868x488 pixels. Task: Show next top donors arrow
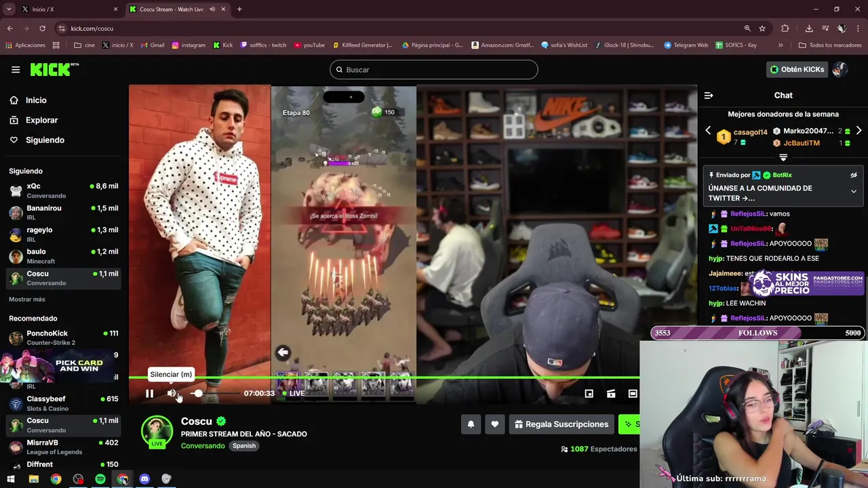tap(859, 131)
